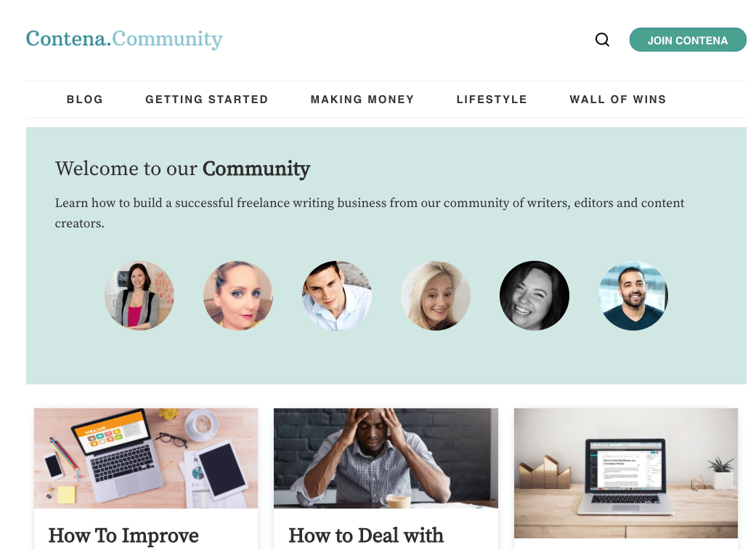Open the blonde woman's profile avatar
Viewport: 756px width, 550px height.
tap(436, 296)
